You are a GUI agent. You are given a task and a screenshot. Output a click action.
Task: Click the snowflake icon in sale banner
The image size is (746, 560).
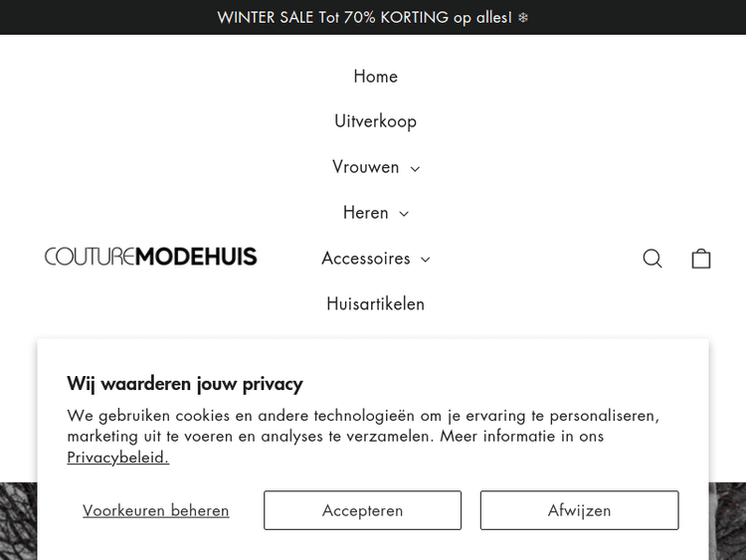click(523, 18)
